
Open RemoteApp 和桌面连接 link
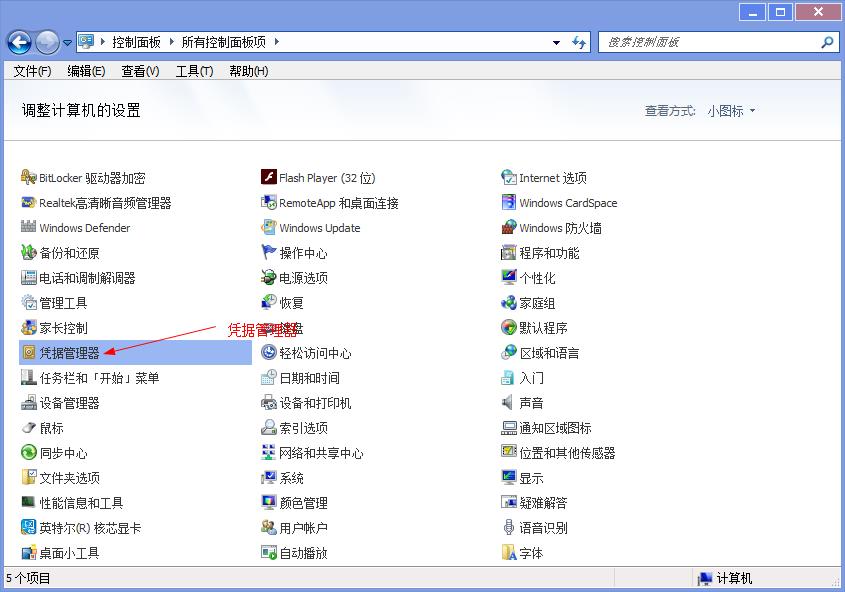point(339,203)
